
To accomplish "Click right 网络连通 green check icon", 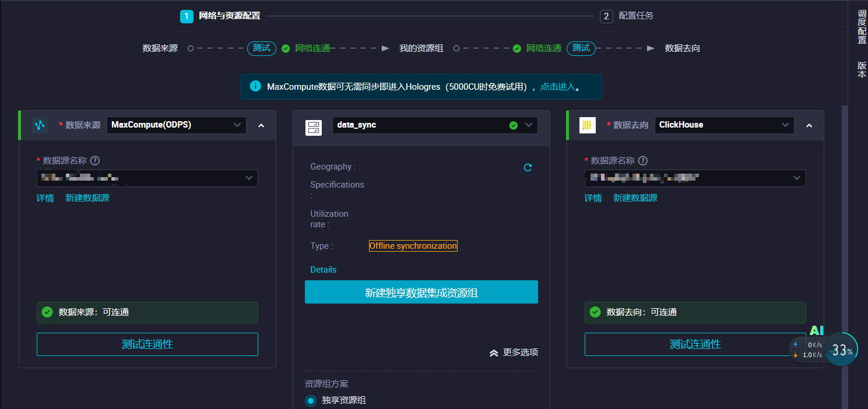I will (x=516, y=48).
